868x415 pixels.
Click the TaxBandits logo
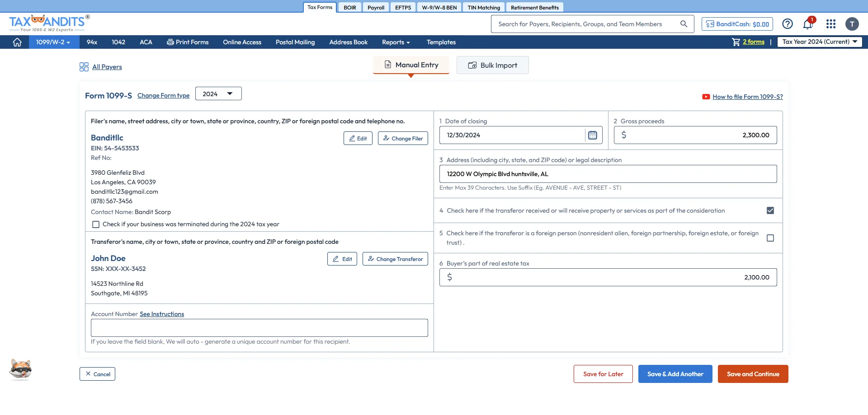pyautogui.click(x=49, y=23)
